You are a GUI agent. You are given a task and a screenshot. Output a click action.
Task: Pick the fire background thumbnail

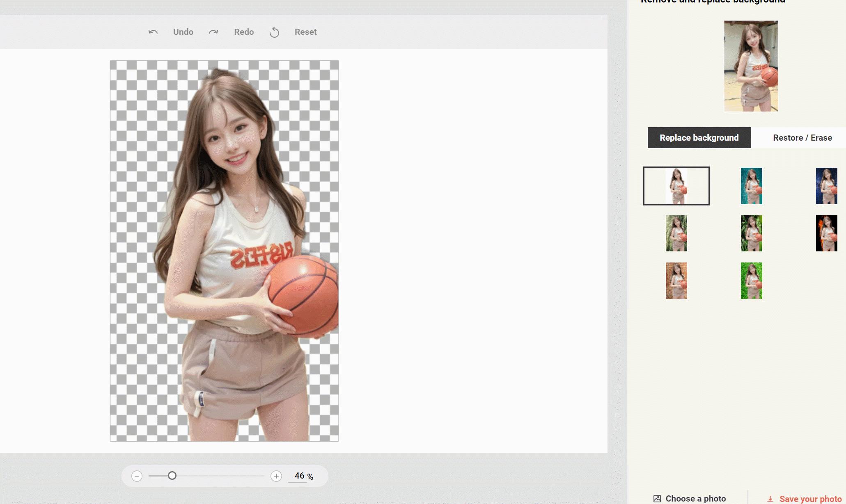(826, 233)
